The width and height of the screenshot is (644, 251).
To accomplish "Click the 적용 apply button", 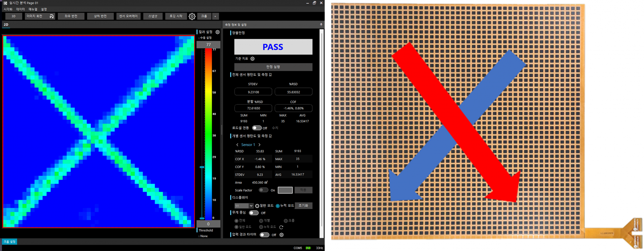I will point(303,190).
